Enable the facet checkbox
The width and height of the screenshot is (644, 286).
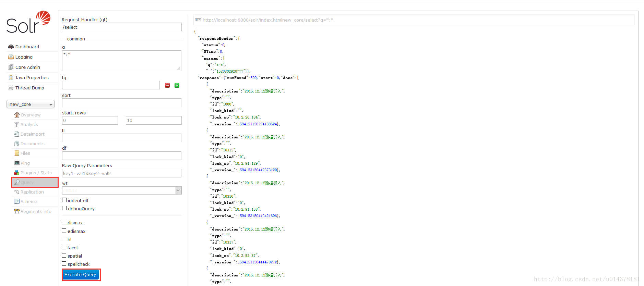(x=64, y=247)
